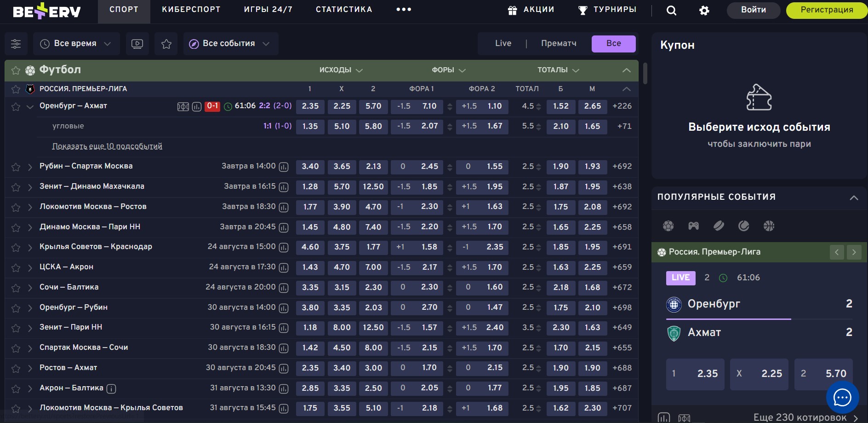Select football icon in popular events
868x423 pixels.
(x=668, y=226)
